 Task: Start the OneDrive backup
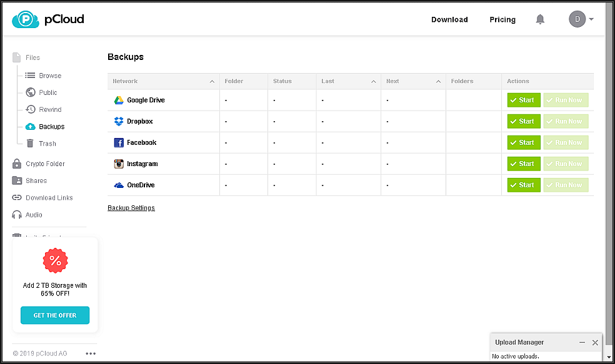pos(524,185)
